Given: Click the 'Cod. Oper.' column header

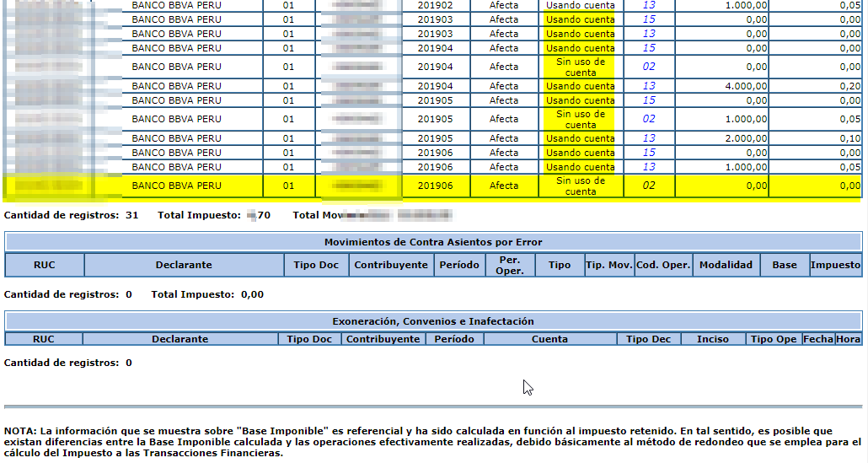Looking at the screenshot, I should (x=663, y=265).
